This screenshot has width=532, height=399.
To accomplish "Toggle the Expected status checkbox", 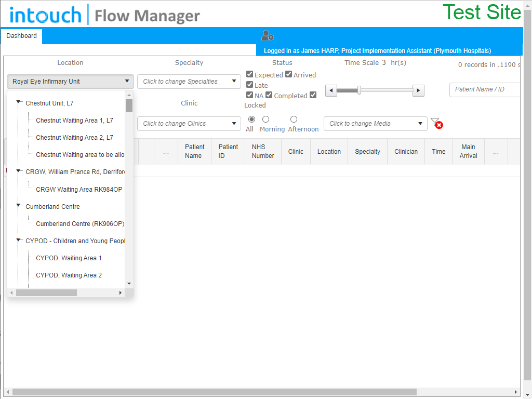I will pos(250,74).
